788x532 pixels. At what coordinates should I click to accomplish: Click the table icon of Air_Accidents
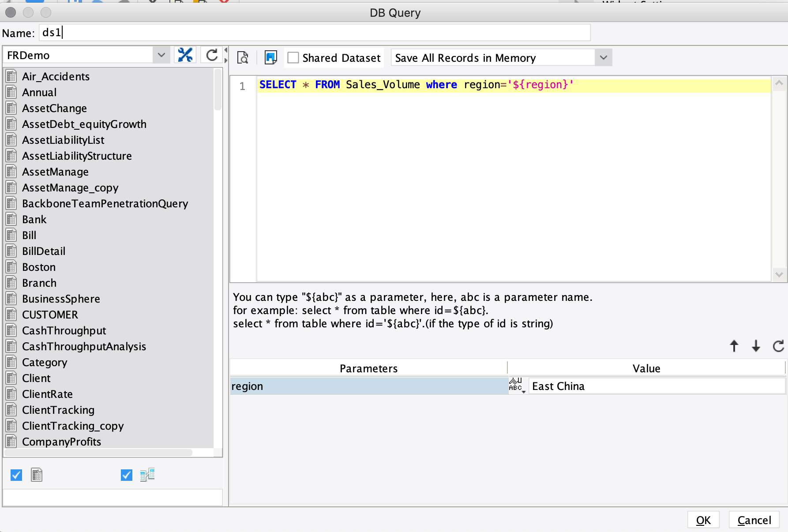[11, 76]
